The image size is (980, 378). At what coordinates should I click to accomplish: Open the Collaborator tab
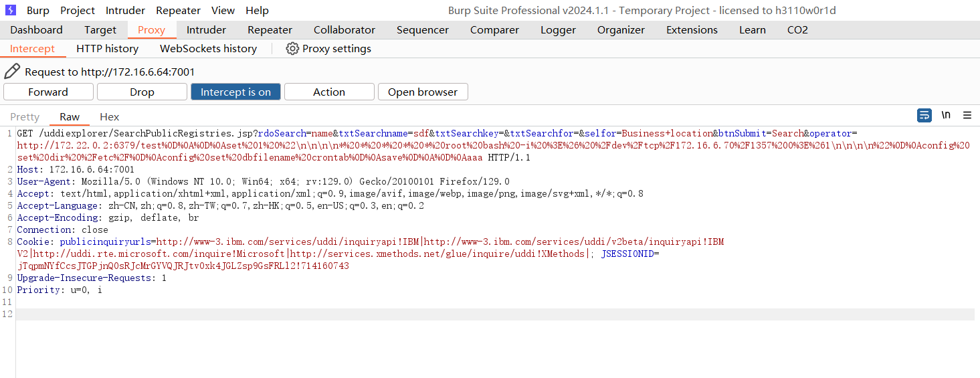pyautogui.click(x=345, y=30)
